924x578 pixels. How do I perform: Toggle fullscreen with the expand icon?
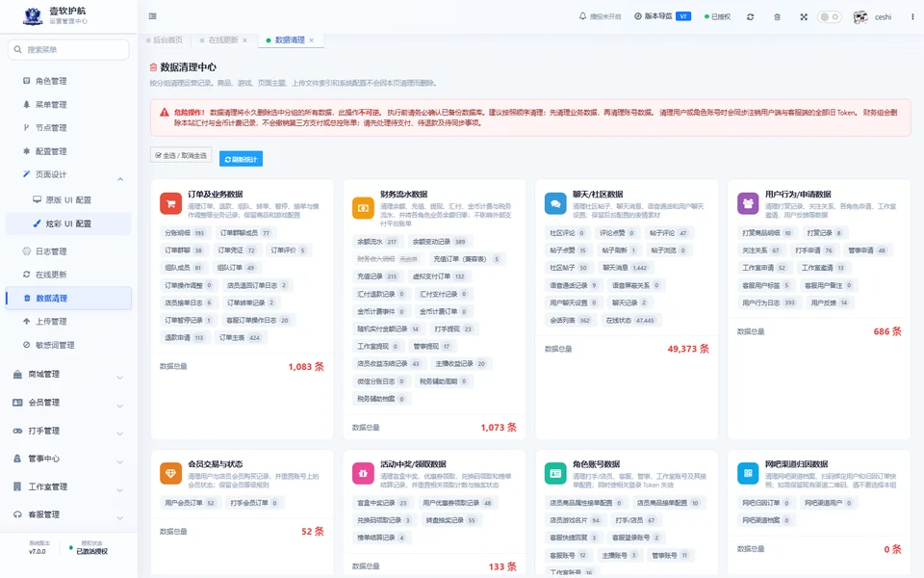click(x=803, y=17)
